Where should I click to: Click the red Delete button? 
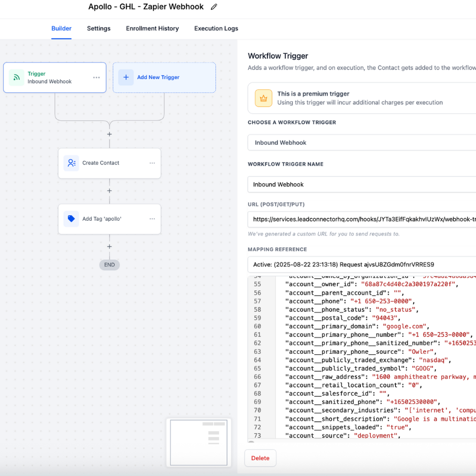260,458
